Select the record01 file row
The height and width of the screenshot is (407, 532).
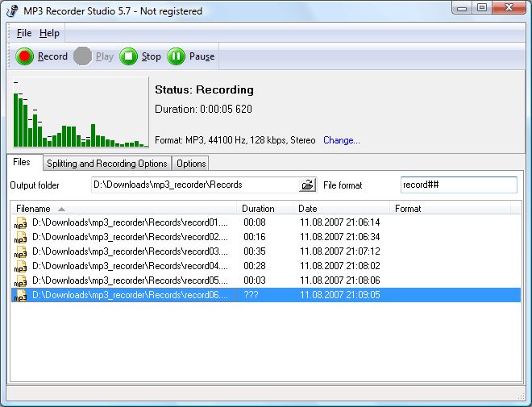point(266,222)
